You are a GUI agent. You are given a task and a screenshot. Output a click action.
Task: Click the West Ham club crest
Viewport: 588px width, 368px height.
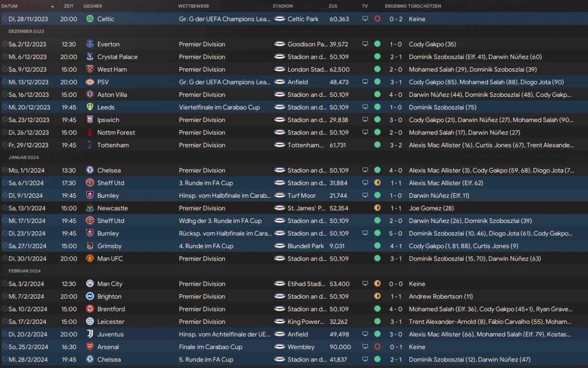click(90, 69)
